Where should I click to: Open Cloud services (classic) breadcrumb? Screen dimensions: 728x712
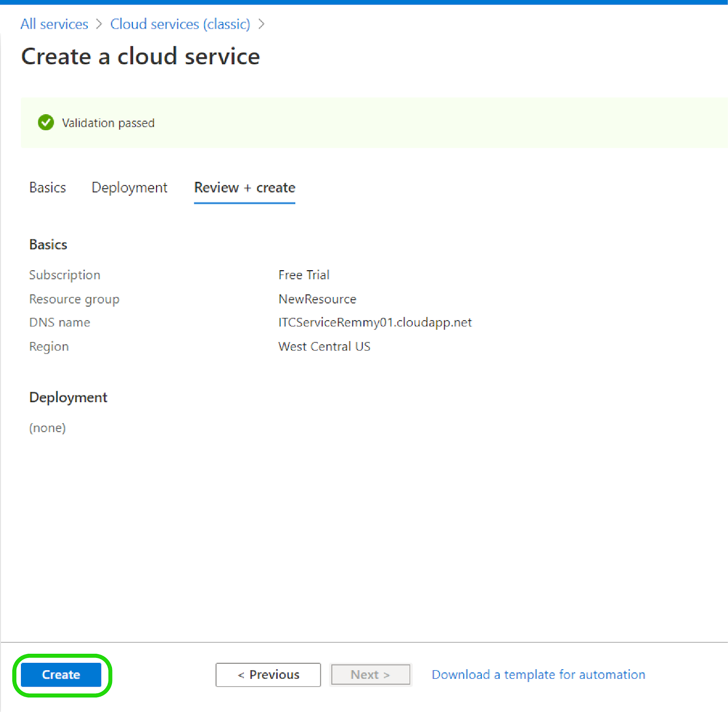[x=180, y=24]
